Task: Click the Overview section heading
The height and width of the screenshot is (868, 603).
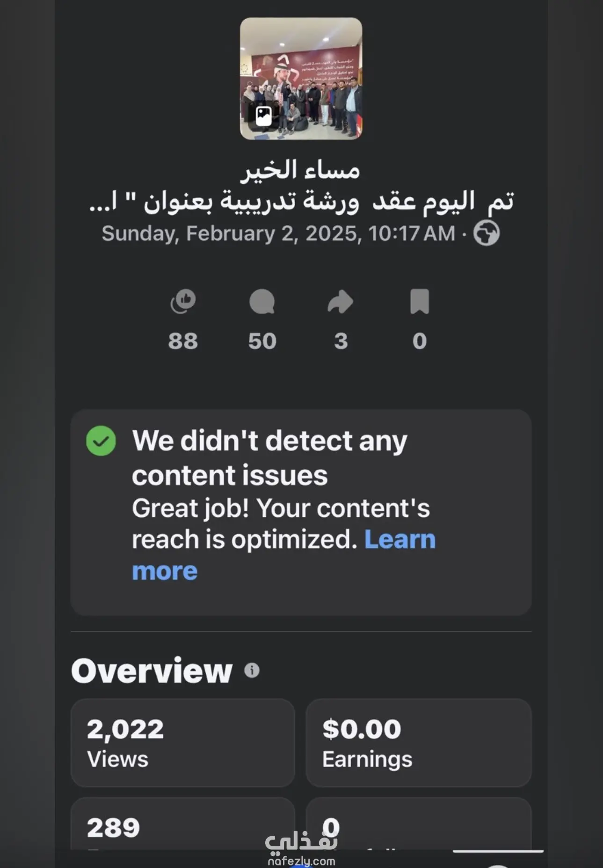Action: 152,671
